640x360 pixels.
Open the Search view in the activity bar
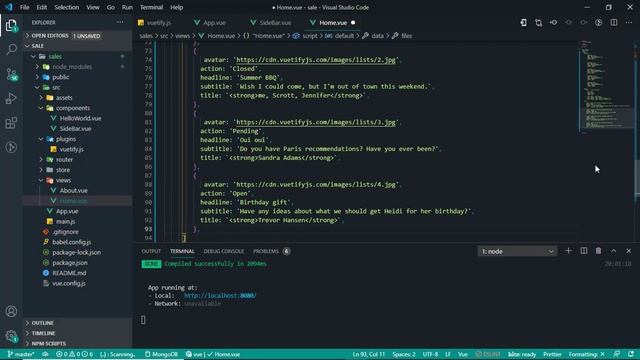[11, 49]
